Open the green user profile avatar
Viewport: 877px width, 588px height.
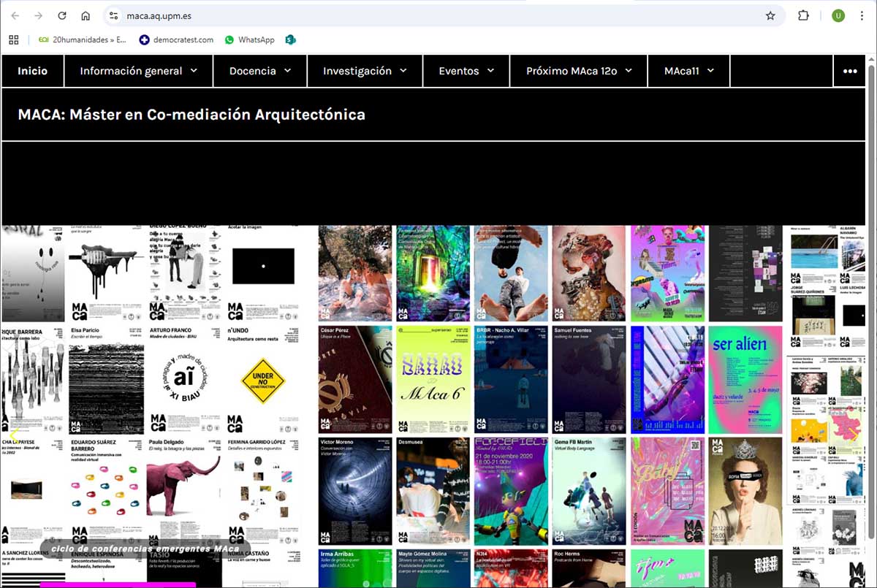(838, 15)
